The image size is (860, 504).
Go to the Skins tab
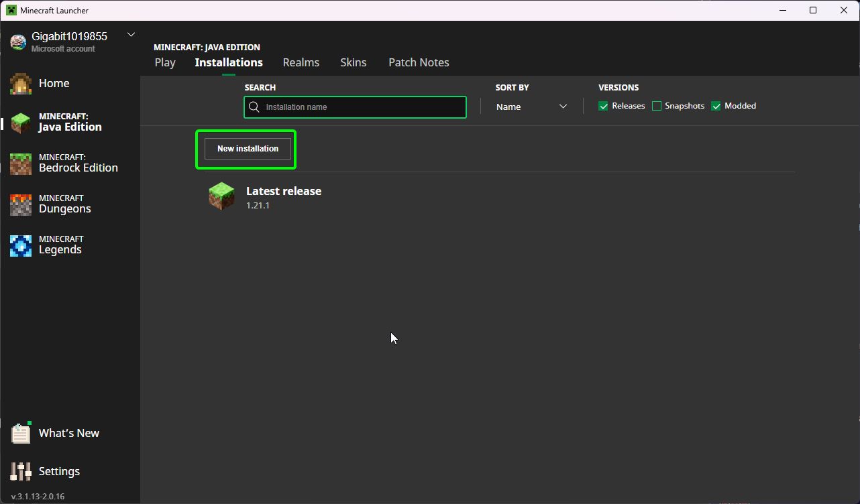(354, 62)
